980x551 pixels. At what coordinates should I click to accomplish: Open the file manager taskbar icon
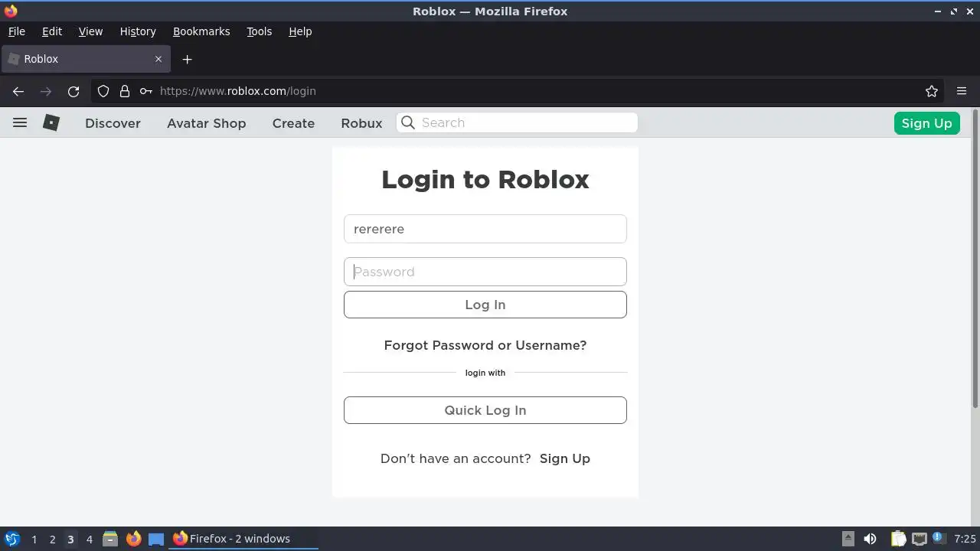pyautogui.click(x=110, y=539)
